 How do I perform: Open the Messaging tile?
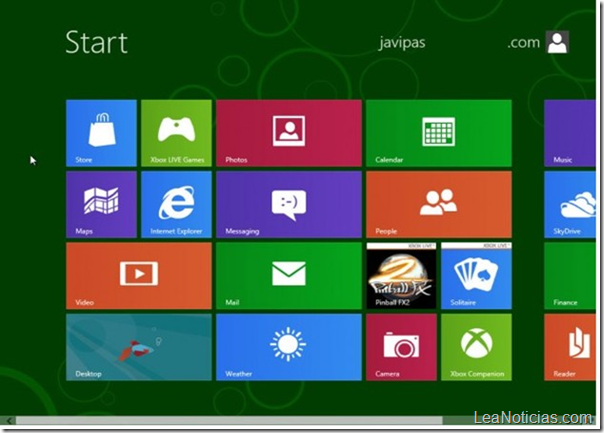pyautogui.click(x=289, y=205)
